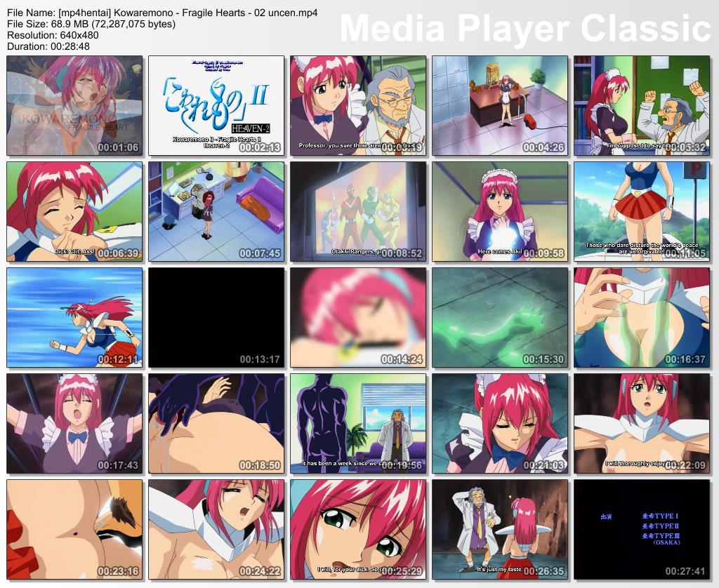Click the professor scene thumbnail at 00:19:56
719x588 pixels.
click(357, 424)
